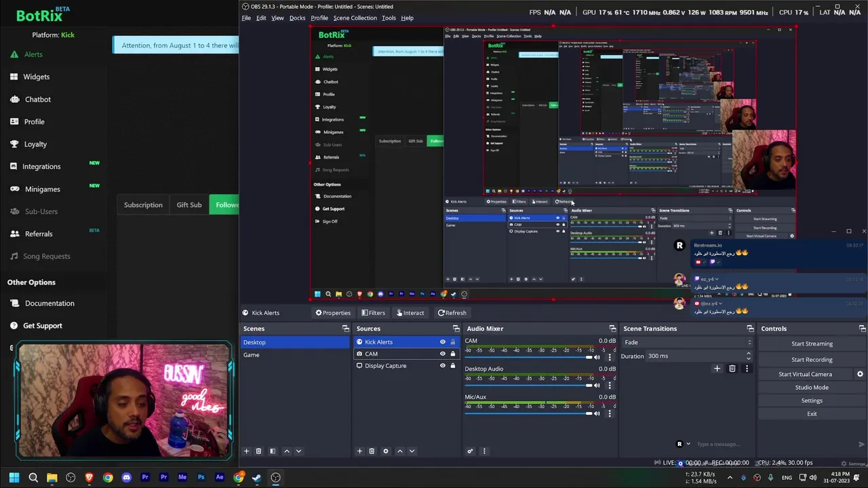Image resolution: width=868 pixels, height=488 pixels.
Task: Open scene filters icon in the Scenes panel
Action: click(273, 451)
